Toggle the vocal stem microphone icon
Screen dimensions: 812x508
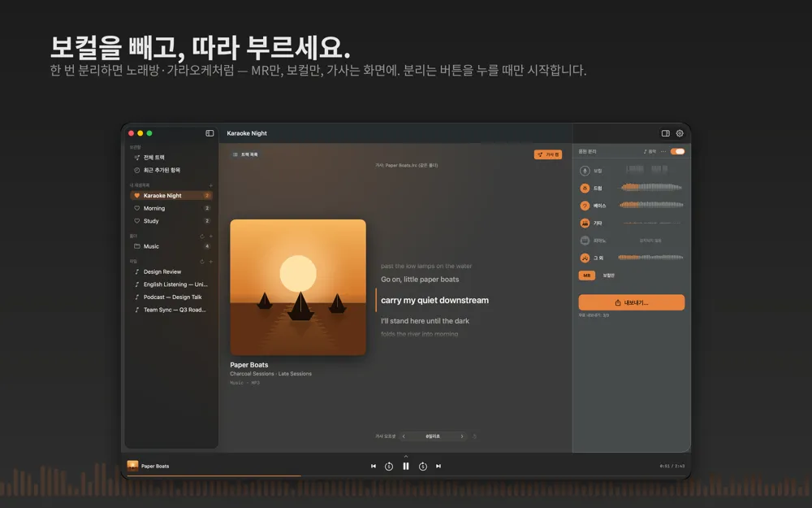pos(585,171)
